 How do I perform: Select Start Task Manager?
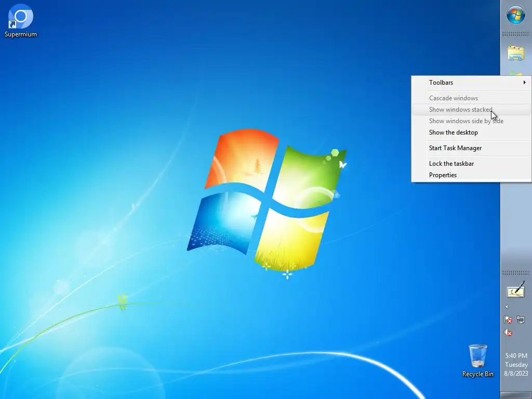pyautogui.click(x=472, y=148)
